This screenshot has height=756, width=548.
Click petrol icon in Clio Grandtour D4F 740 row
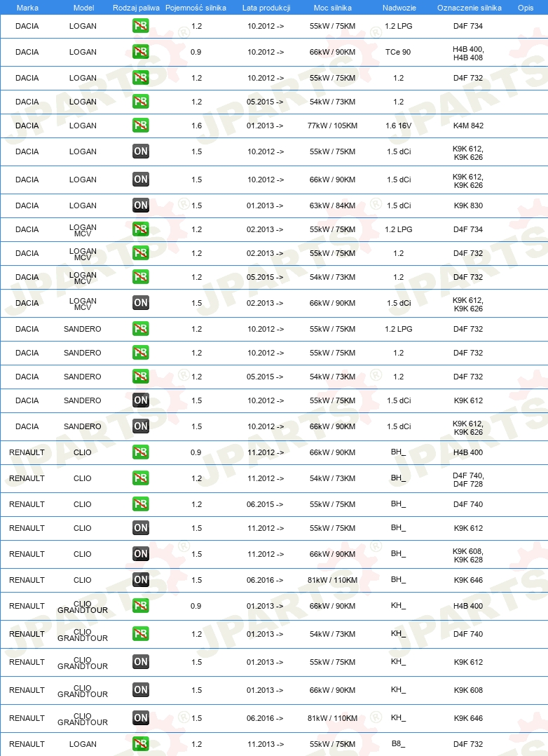coord(141,634)
